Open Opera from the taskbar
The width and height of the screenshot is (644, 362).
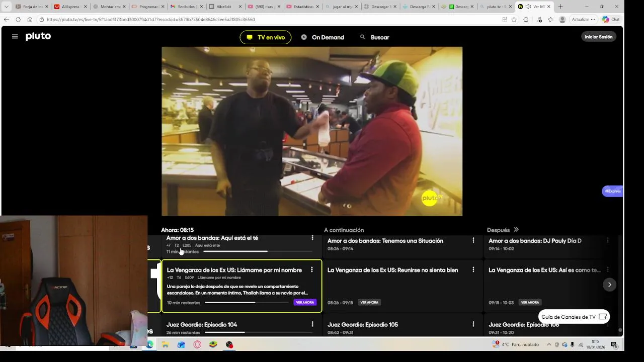pos(197,344)
